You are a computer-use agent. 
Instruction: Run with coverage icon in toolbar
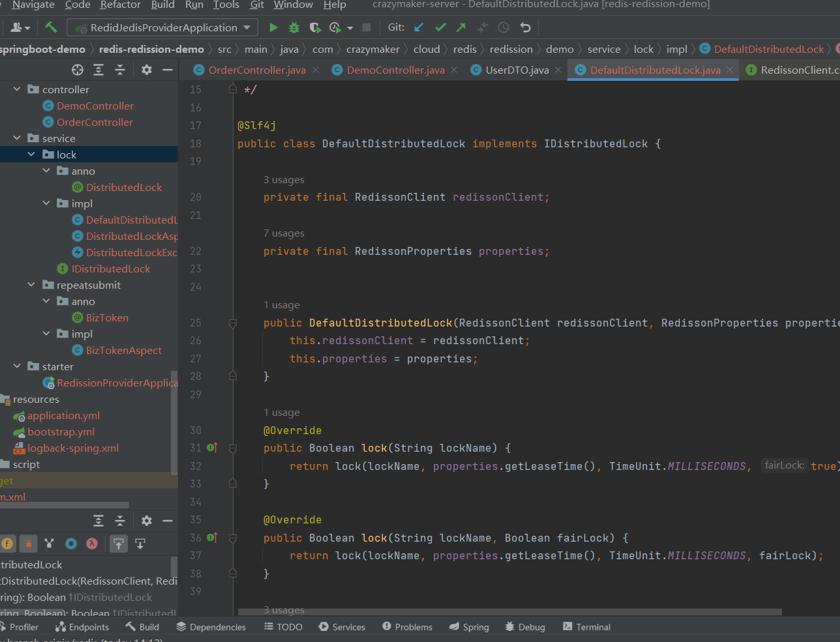(x=315, y=27)
